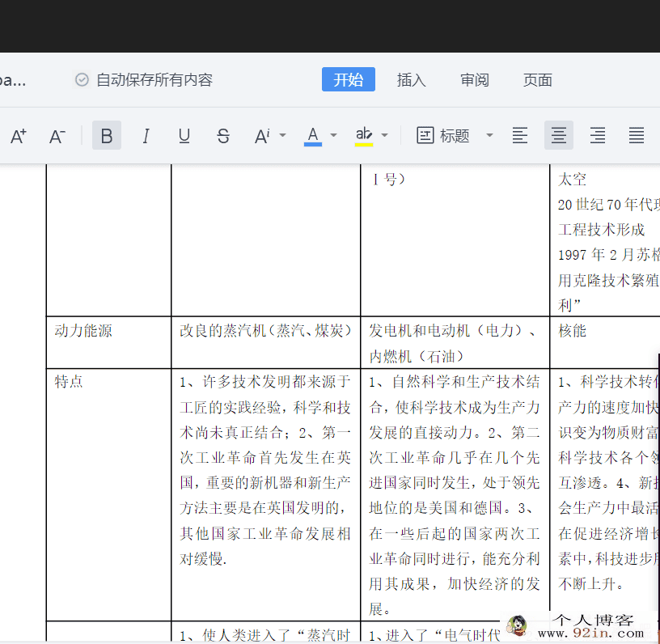Click the 特点 table cell
The height and width of the screenshot is (644, 660).
point(108,494)
